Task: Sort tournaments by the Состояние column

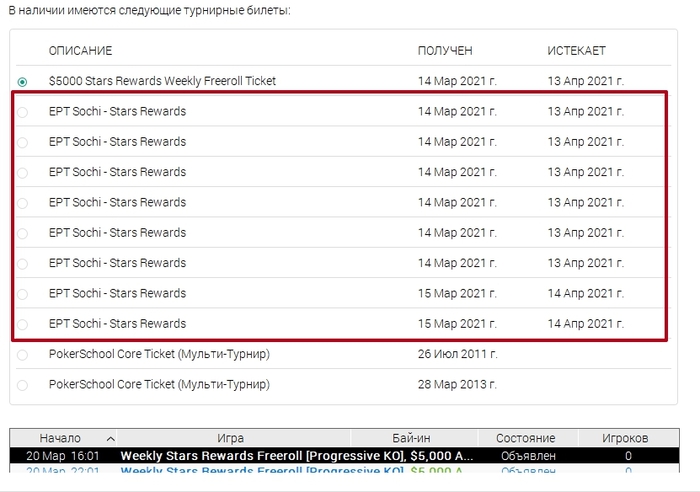Action: click(x=528, y=438)
